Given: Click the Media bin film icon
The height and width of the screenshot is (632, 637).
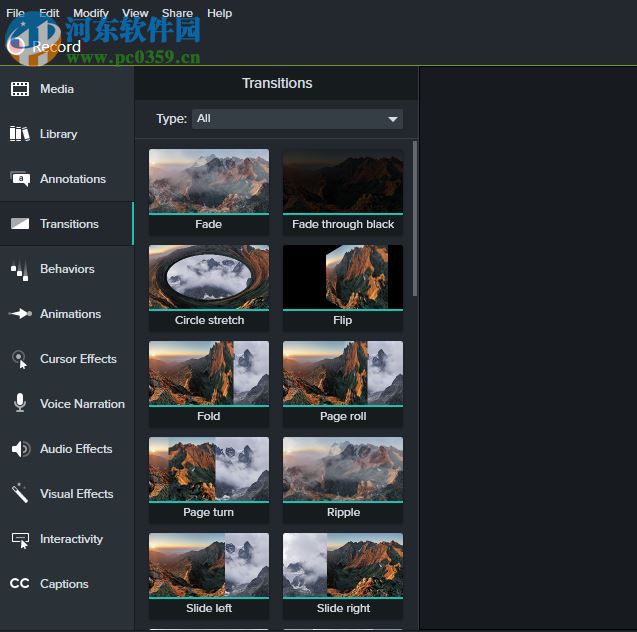Looking at the screenshot, I should click(x=20, y=89).
